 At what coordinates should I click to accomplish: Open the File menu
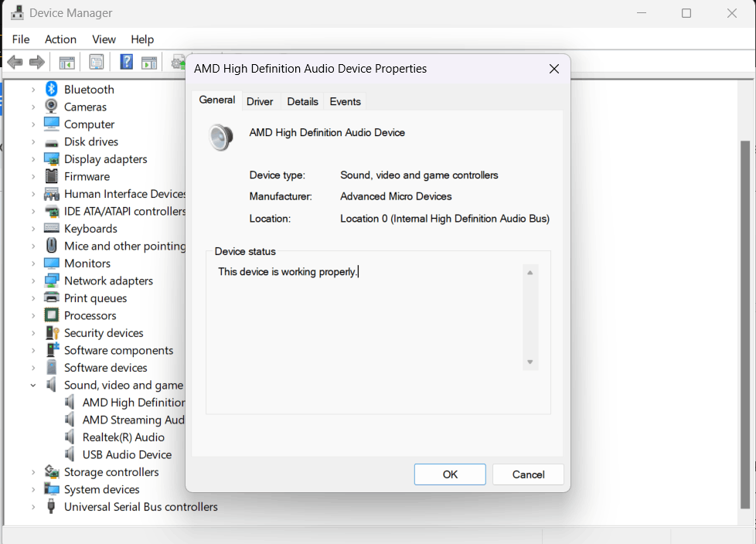[21, 39]
